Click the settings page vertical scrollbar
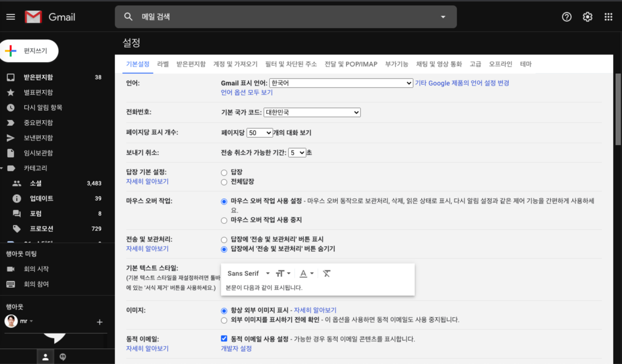 click(618, 109)
